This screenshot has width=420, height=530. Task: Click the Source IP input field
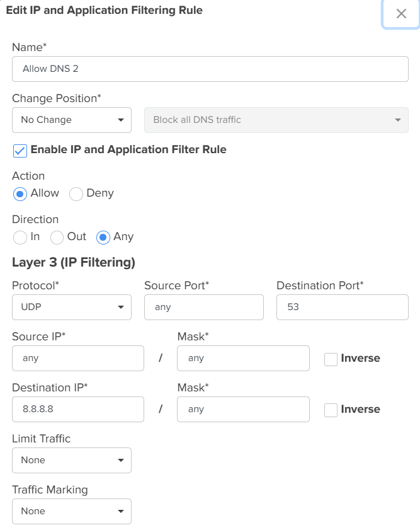(x=77, y=358)
